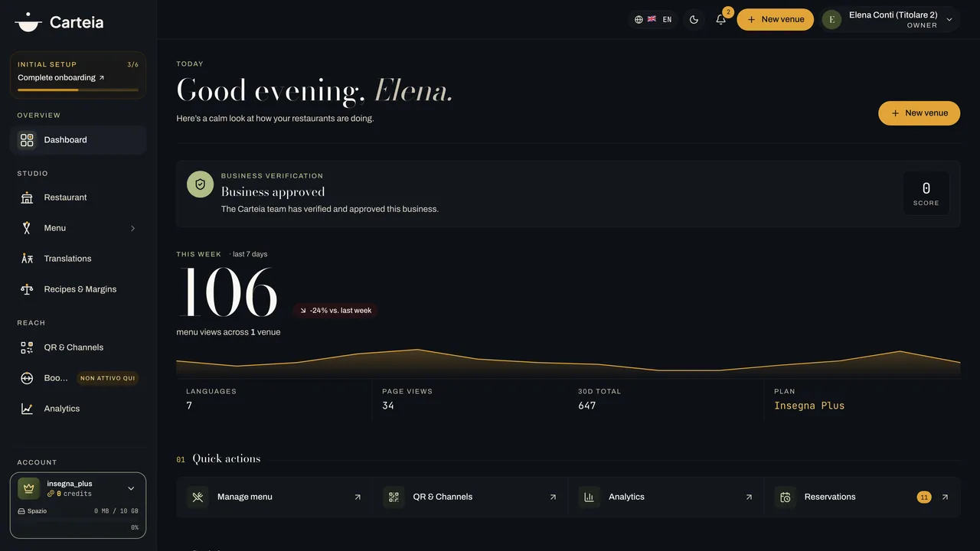The width and height of the screenshot is (980, 551).
Task: Click the Score box showing 0
Action: pyautogui.click(x=926, y=193)
